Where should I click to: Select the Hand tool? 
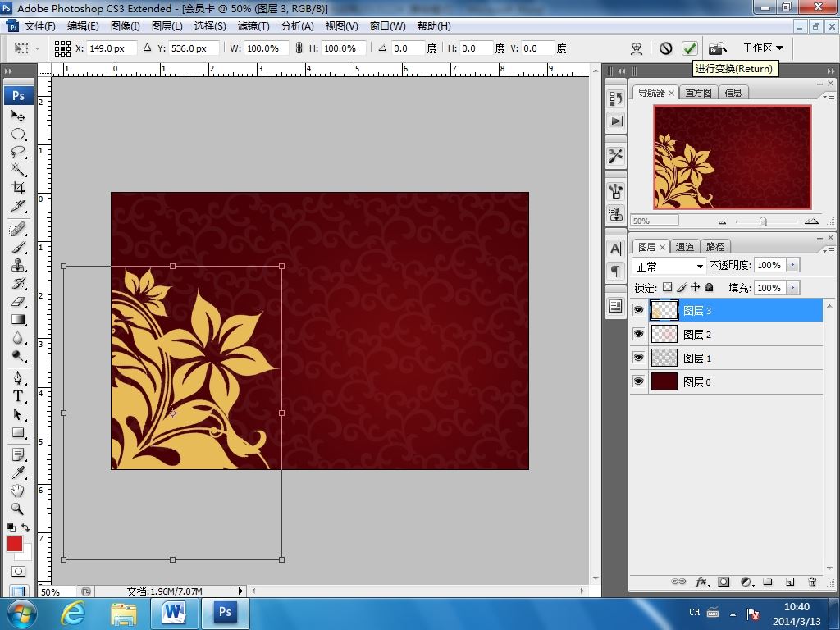coord(18,491)
